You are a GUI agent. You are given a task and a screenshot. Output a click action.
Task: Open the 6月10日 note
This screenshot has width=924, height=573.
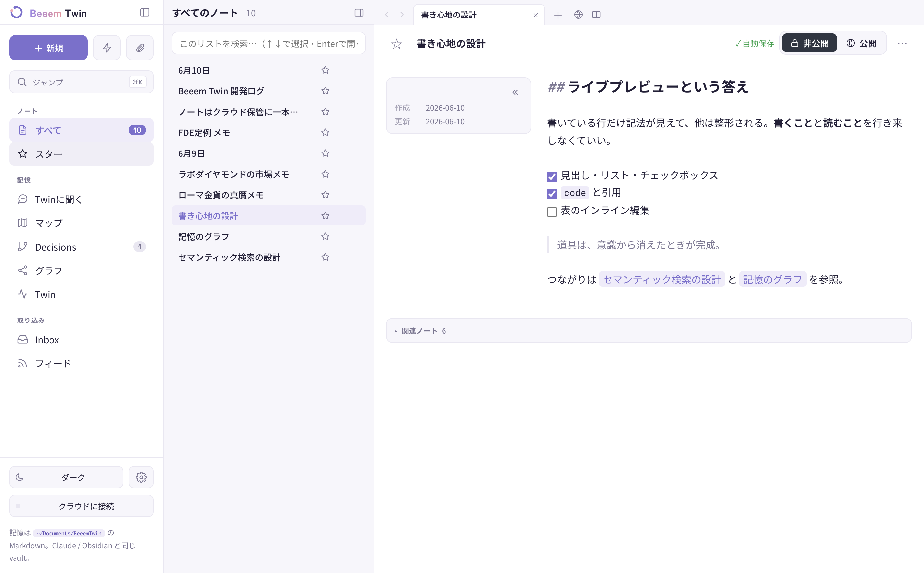(268, 70)
